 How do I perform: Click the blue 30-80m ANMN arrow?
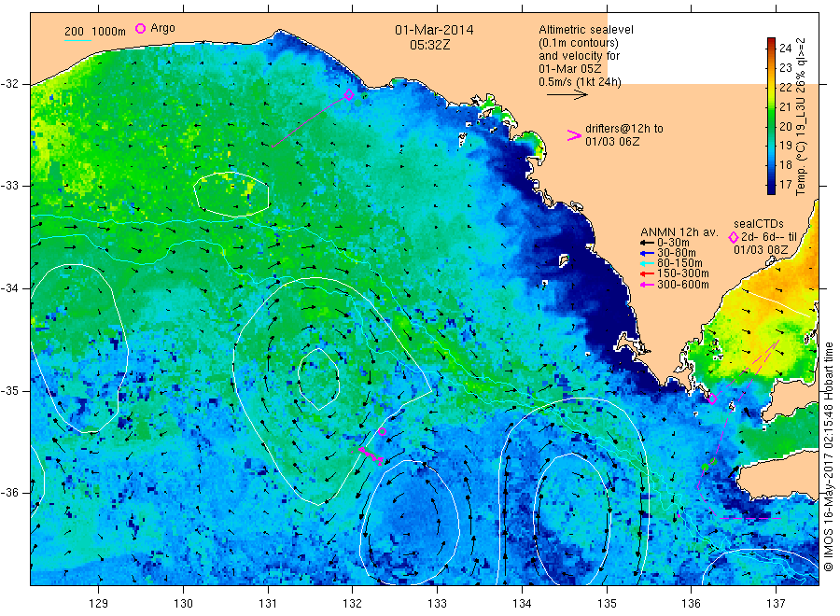pyautogui.click(x=647, y=253)
